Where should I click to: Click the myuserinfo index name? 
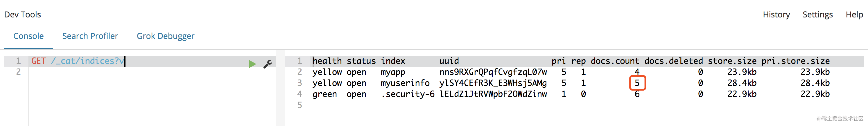coord(405,83)
